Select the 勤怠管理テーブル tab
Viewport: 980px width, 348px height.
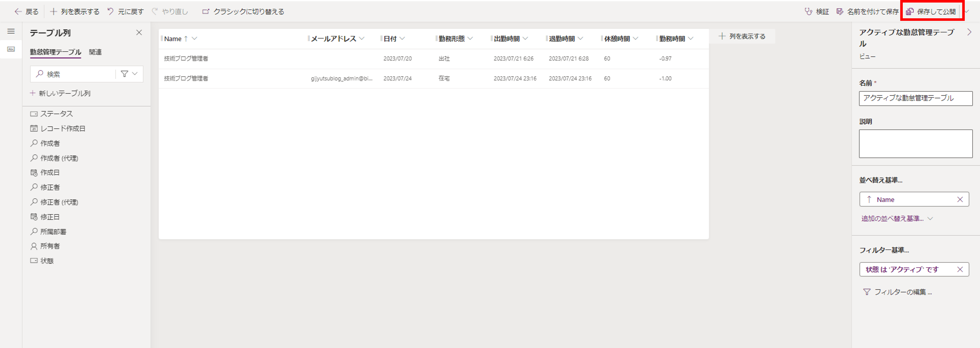coord(56,52)
